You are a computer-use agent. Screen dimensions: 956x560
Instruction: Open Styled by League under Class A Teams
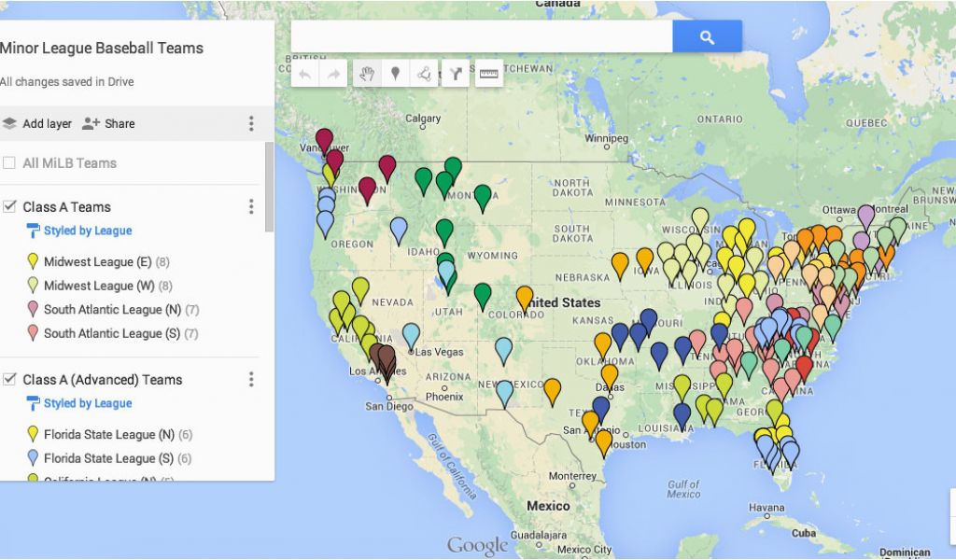(88, 231)
